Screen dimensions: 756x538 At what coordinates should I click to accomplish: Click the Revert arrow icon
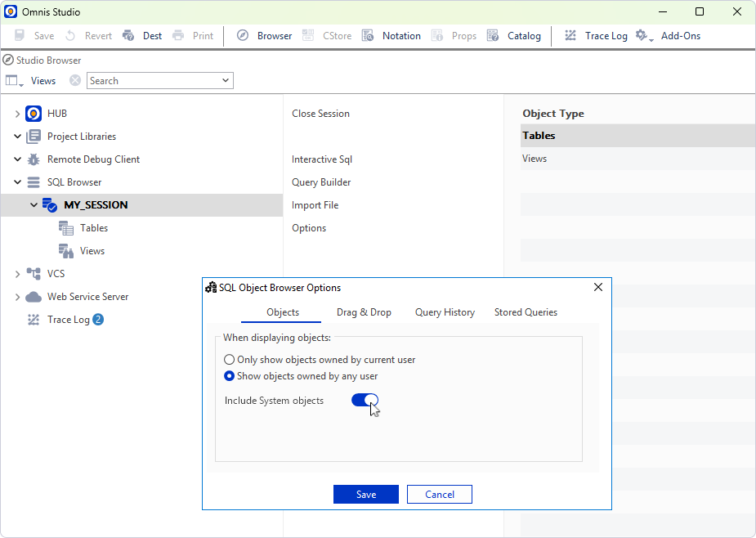point(70,36)
